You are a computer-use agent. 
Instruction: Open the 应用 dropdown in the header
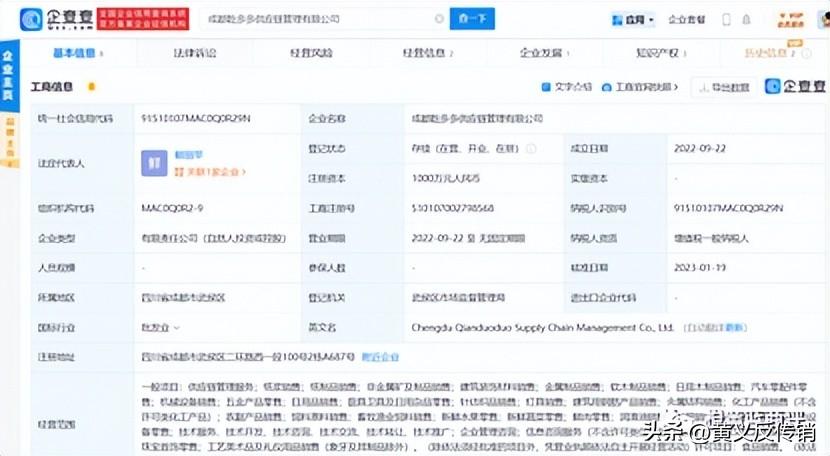coord(633,20)
